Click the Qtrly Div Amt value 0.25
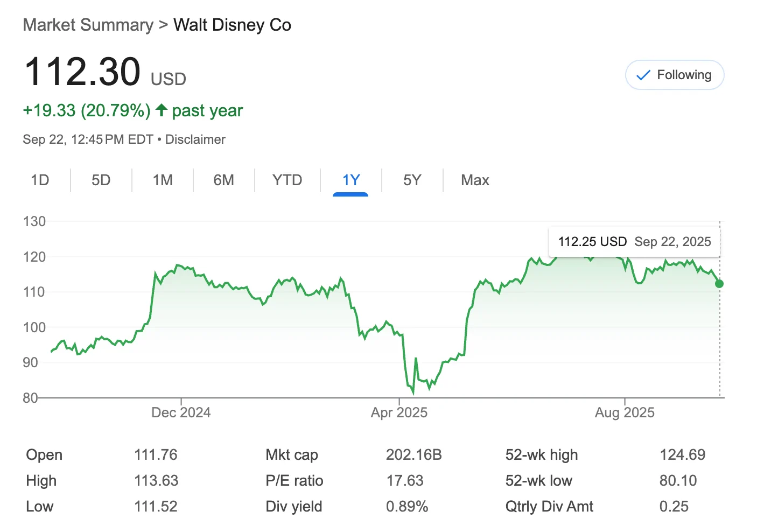Image resolution: width=757 pixels, height=532 pixels. click(674, 507)
